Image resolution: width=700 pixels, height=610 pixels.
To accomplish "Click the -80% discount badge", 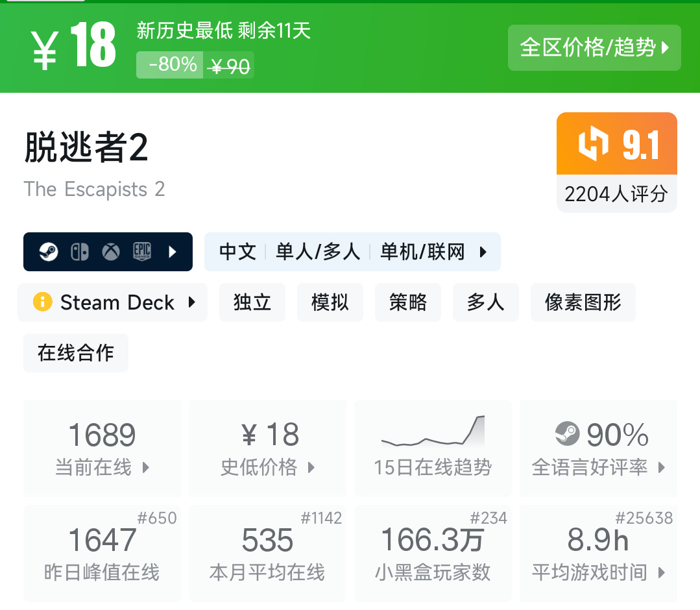I will pyautogui.click(x=170, y=65).
